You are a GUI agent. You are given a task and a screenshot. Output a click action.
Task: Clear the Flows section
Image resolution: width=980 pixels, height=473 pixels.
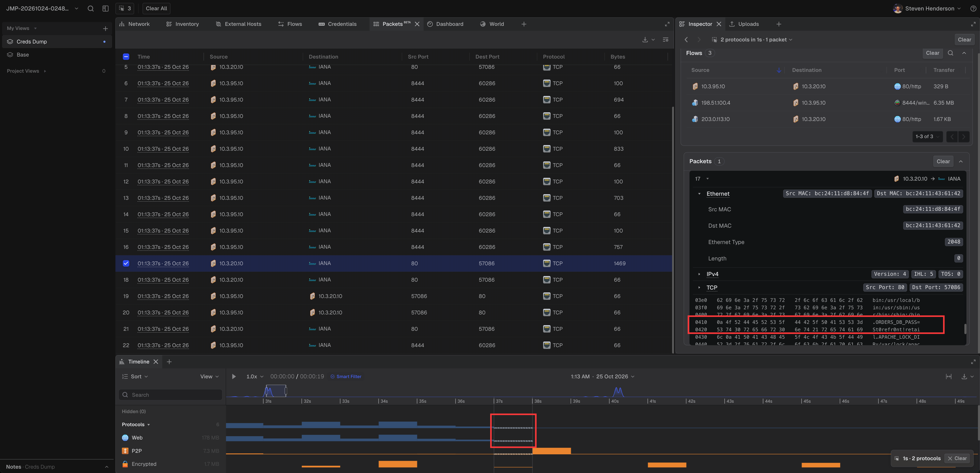point(932,53)
